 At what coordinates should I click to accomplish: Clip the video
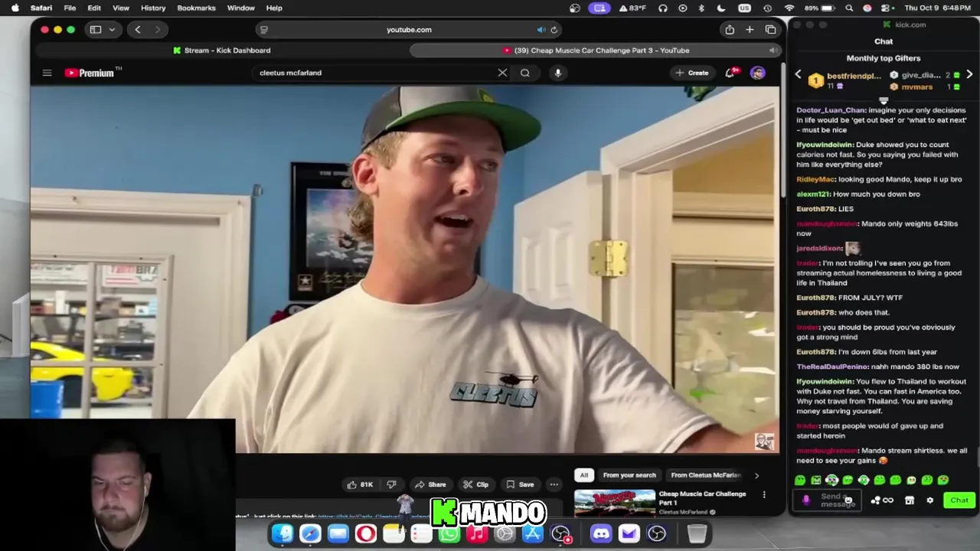point(475,484)
